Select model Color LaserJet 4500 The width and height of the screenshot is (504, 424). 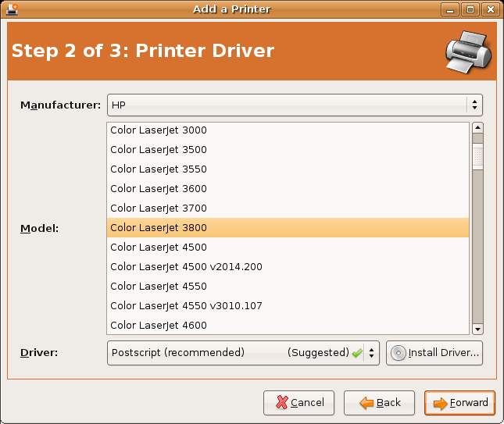tap(288, 248)
